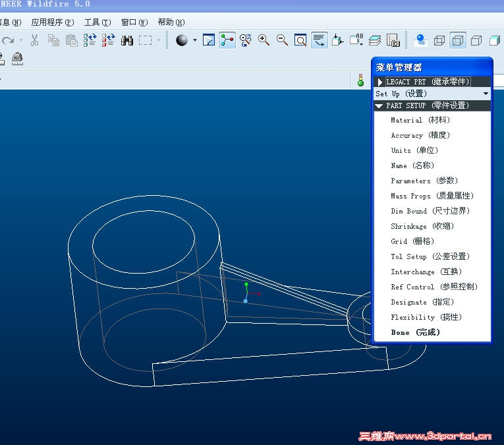Click the Copy icon in toolbar
Viewport: 504px width, 445px height.
pos(53,40)
